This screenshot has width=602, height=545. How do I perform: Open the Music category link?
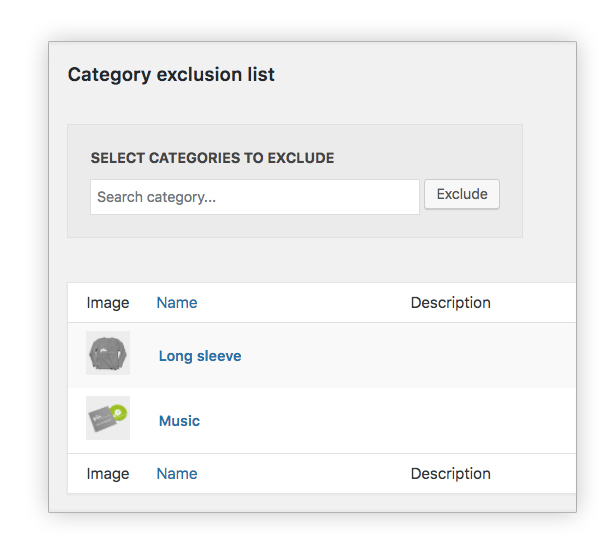[x=179, y=421]
